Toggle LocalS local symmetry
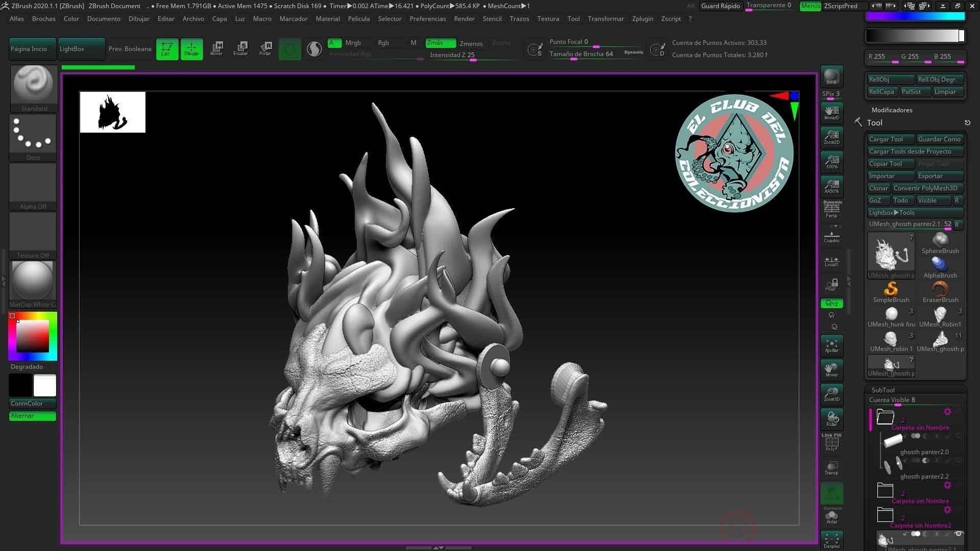980x551 pixels. pos(831,262)
